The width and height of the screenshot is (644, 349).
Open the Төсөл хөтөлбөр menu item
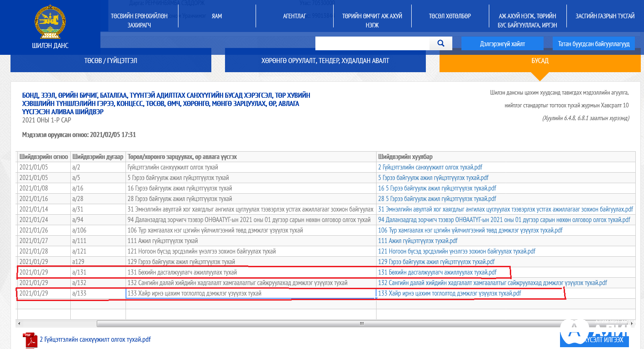click(450, 16)
